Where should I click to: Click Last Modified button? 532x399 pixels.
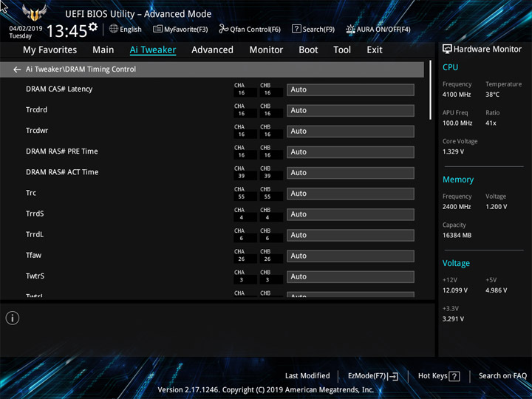tap(307, 375)
